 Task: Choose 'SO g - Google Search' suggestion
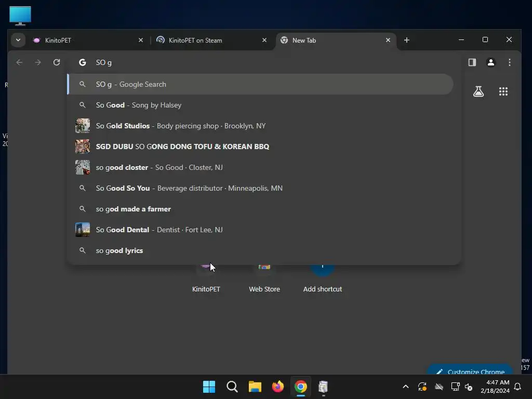click(261, 84)
